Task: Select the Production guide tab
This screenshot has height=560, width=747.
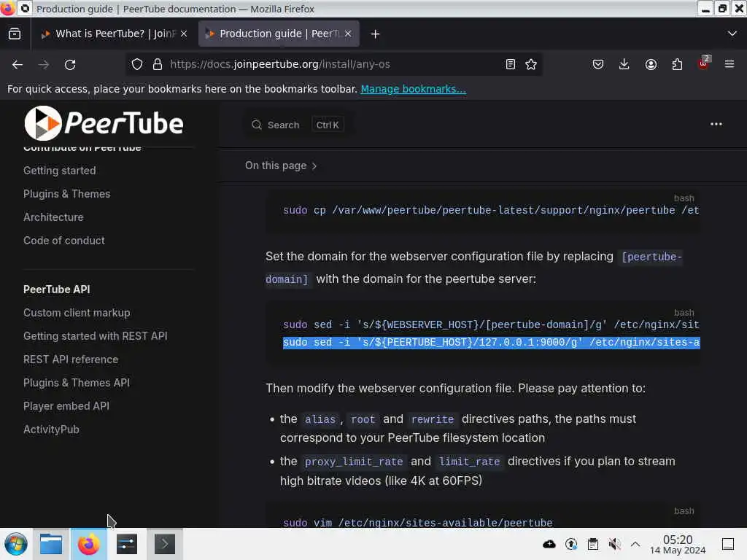Action: tap(279, 34)
